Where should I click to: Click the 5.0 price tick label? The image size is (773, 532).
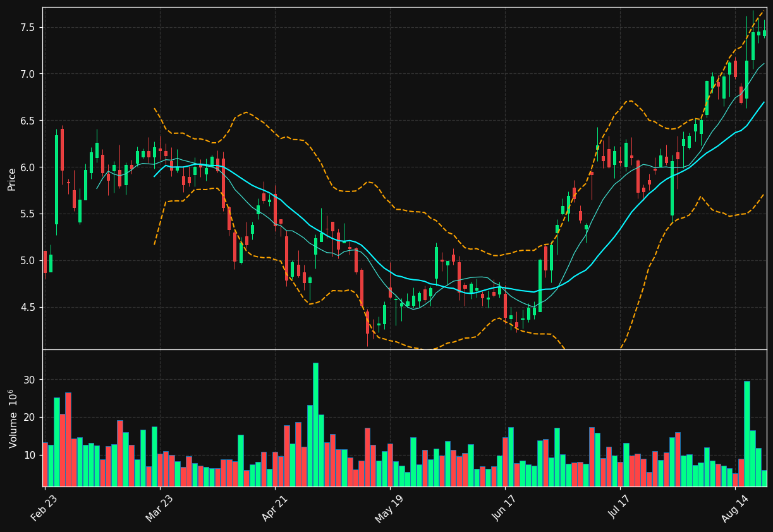(27, 261)
